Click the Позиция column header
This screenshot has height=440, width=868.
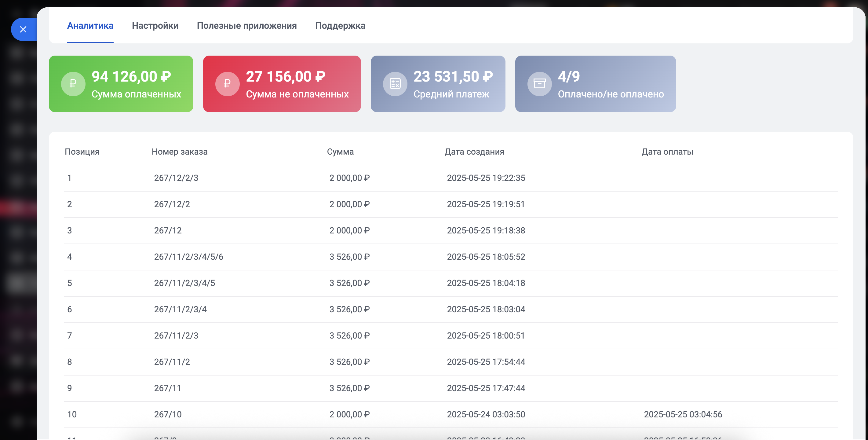pyautogui.click(x=82, y=152)
